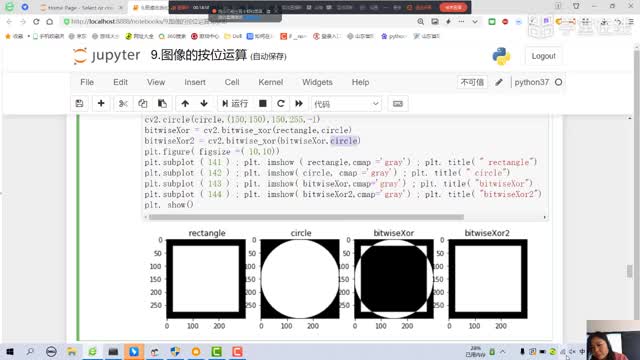Viewport: 640px width, 360px height.
Task: Open the 360搜索 bookmark
Action: point(172,36)
